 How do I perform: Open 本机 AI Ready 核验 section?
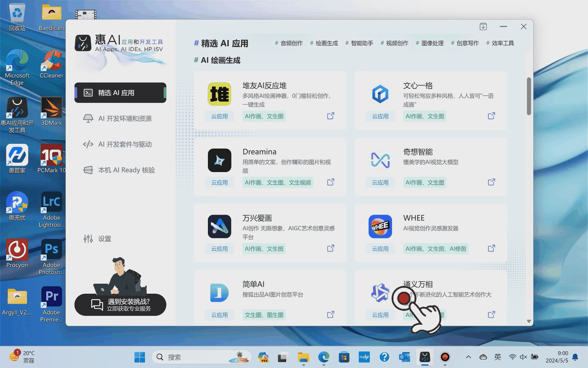click(120, 170)
